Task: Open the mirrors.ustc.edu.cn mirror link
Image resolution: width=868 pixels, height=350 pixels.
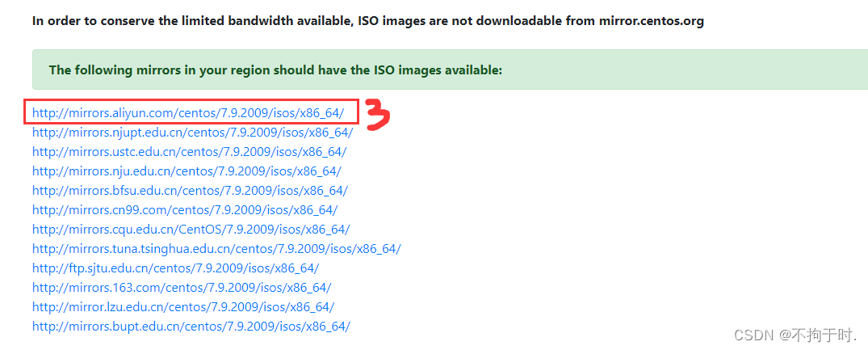Action: click(189, 152)
